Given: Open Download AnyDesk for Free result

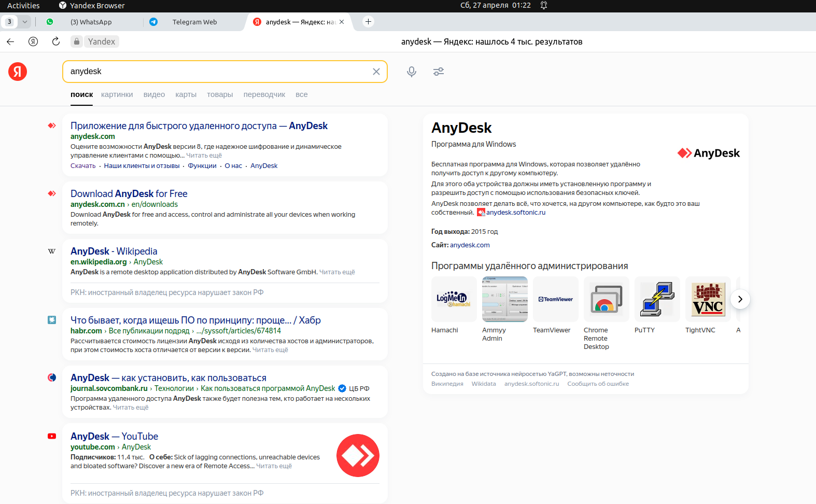Looking at the screenshot, I should tap(129, 193).
